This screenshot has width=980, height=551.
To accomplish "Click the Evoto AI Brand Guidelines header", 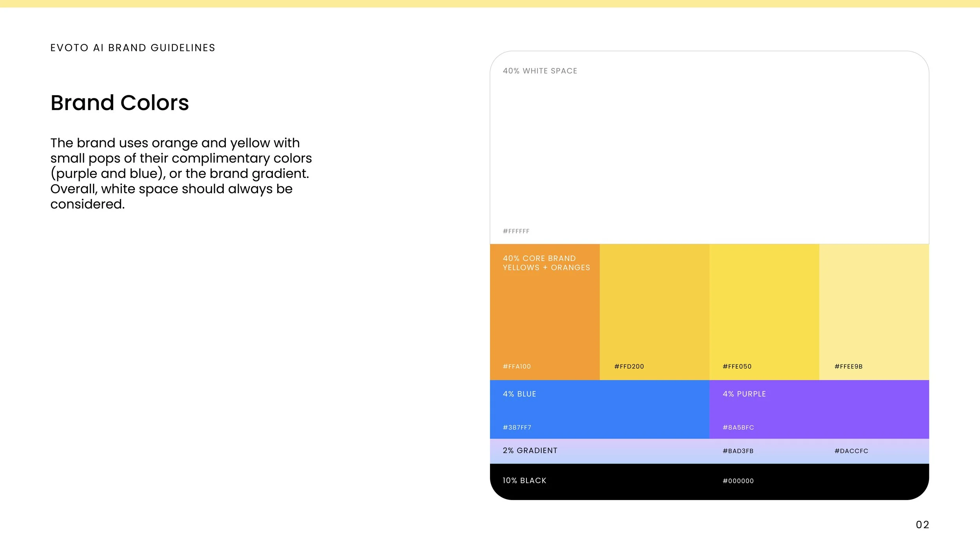I will pyautogui.click(x=133, y=48).
